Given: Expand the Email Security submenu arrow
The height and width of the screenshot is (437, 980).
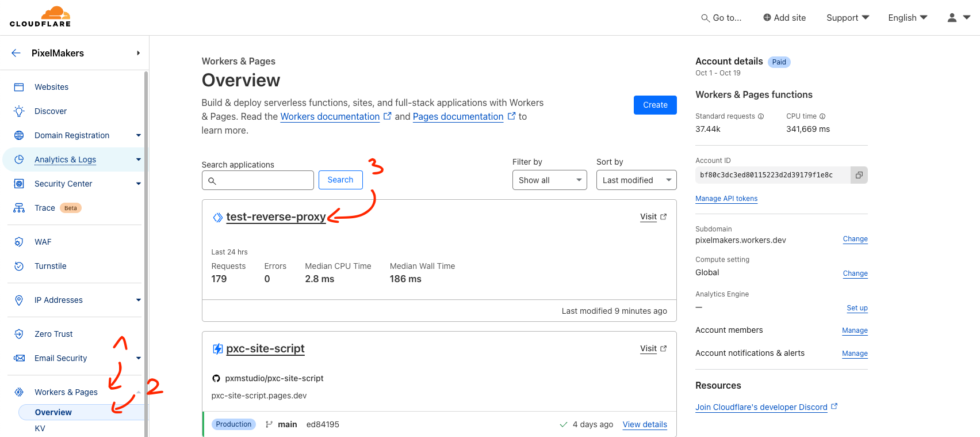Looking at the screenshot, I should click(x=139, y=358).
